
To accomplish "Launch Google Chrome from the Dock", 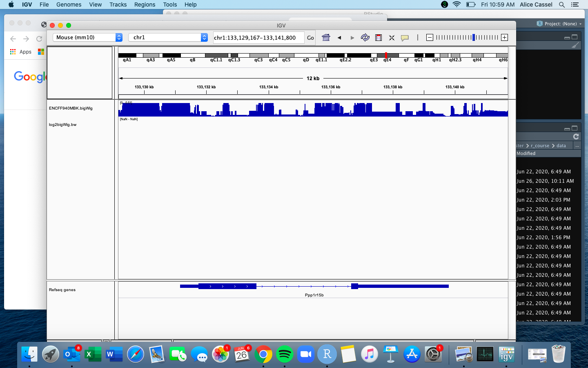I will 263,354.
